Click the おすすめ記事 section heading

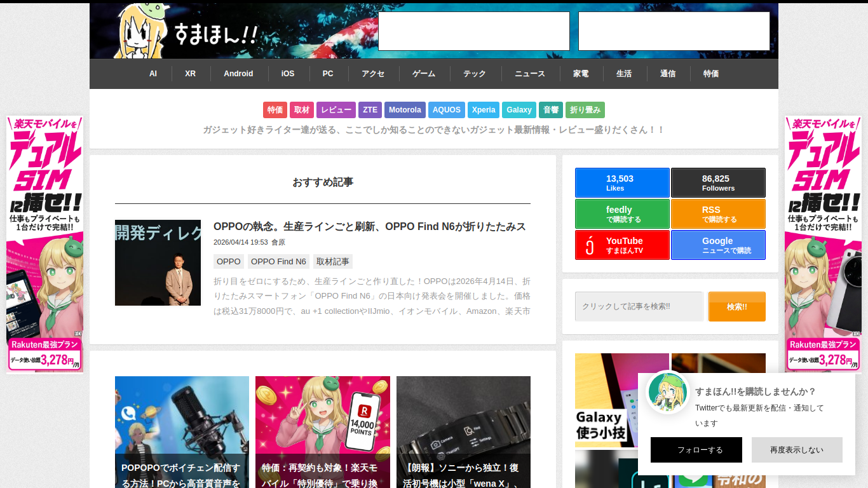pos(323,182)
